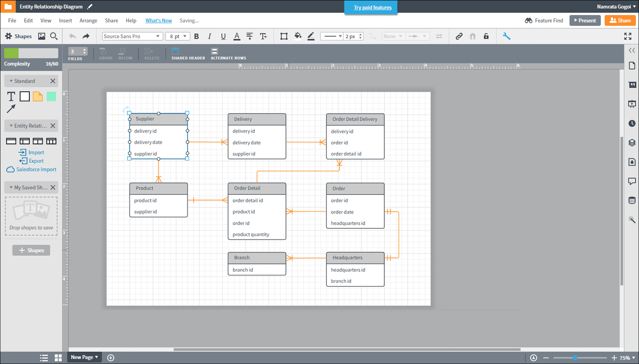
Task: Open the Help menu
Action: [131, 21]
